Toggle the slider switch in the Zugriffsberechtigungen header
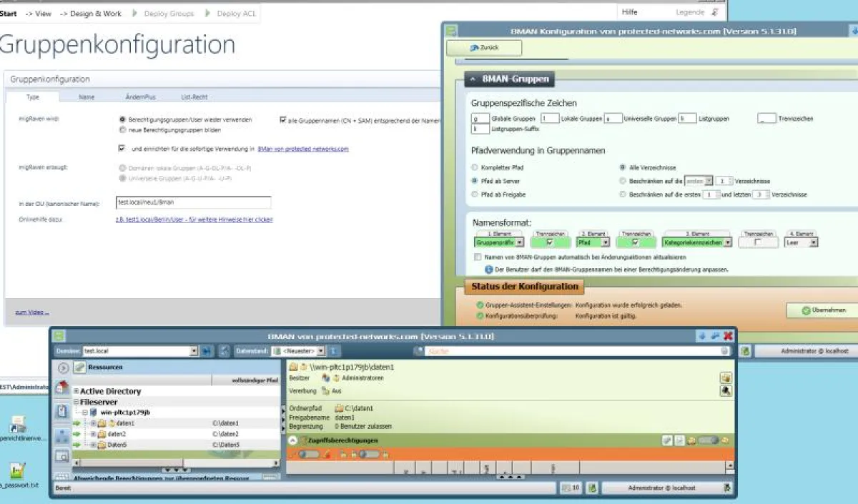858x504 pixels. coord(707,440)
